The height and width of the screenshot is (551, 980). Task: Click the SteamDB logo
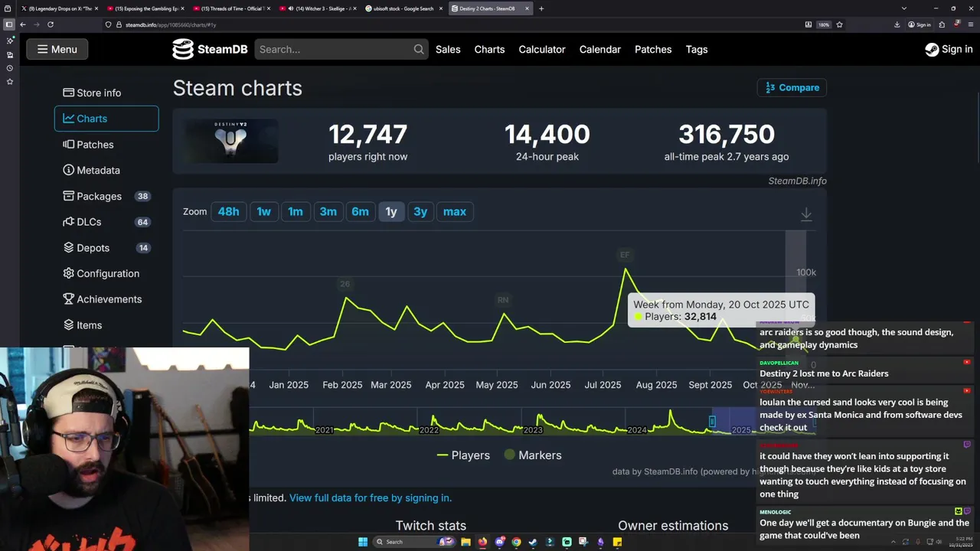pos(210,49)
